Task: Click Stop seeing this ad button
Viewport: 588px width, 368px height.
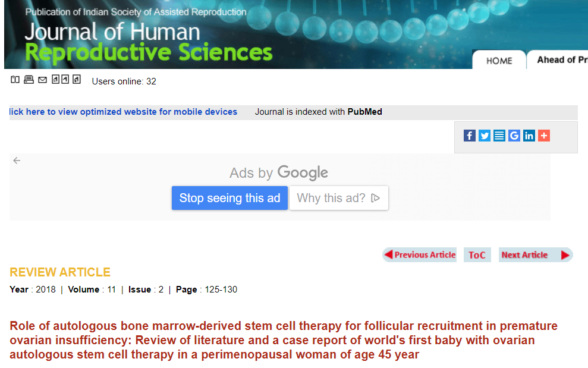Action: point(229,198)
